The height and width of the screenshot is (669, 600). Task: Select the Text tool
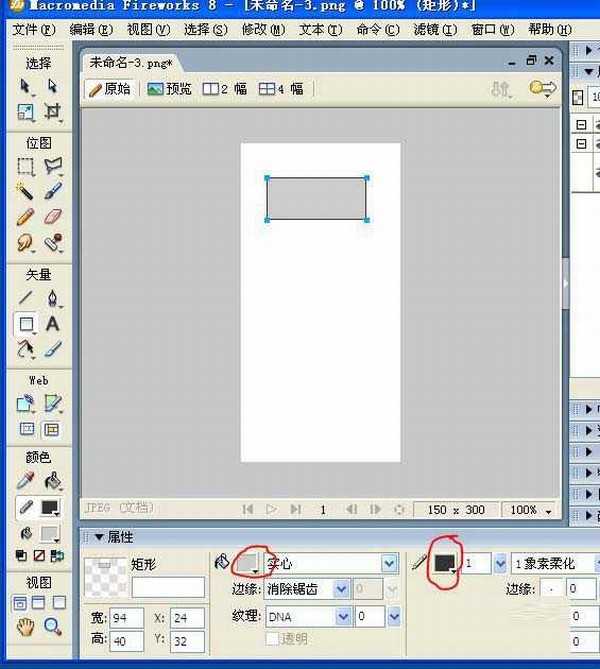53,324
